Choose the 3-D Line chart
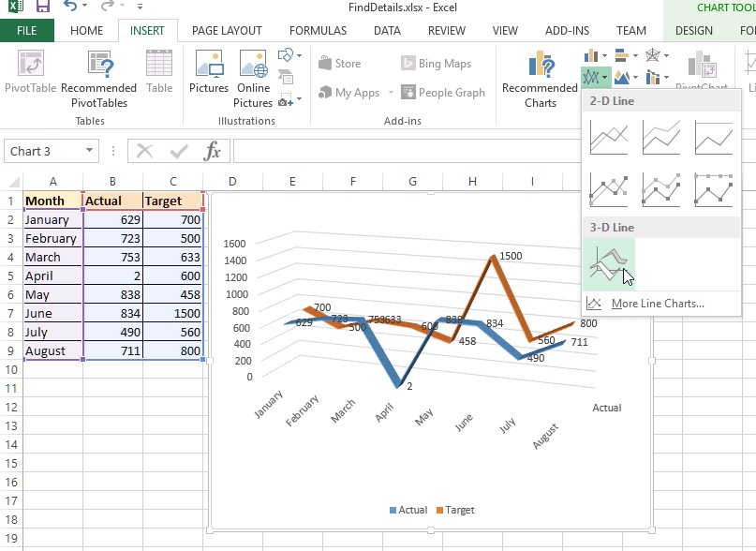 pyautogui.click(x=609, y=264)
